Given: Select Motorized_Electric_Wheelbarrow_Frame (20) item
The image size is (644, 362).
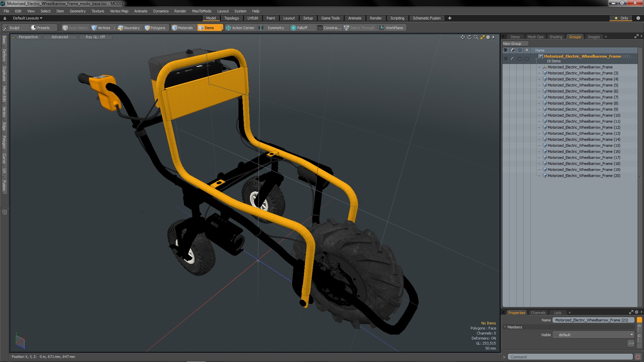Looking at the screenshot, I should [x=584, y=176].
